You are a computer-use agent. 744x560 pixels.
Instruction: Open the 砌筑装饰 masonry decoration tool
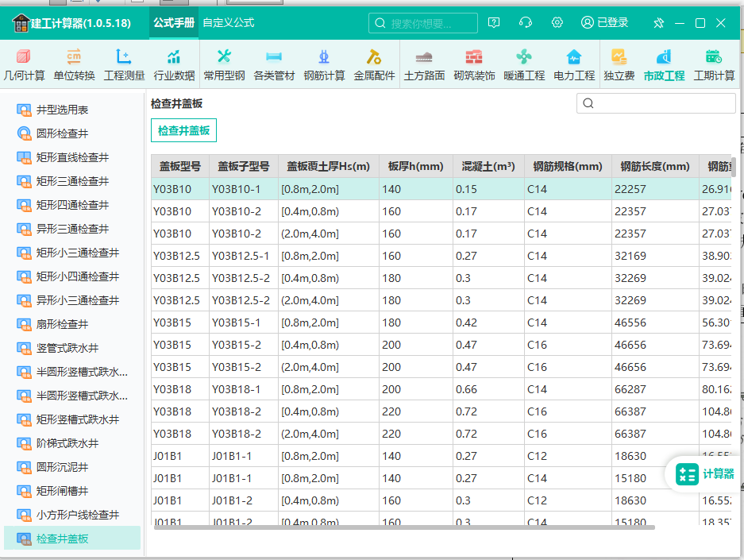474,65
